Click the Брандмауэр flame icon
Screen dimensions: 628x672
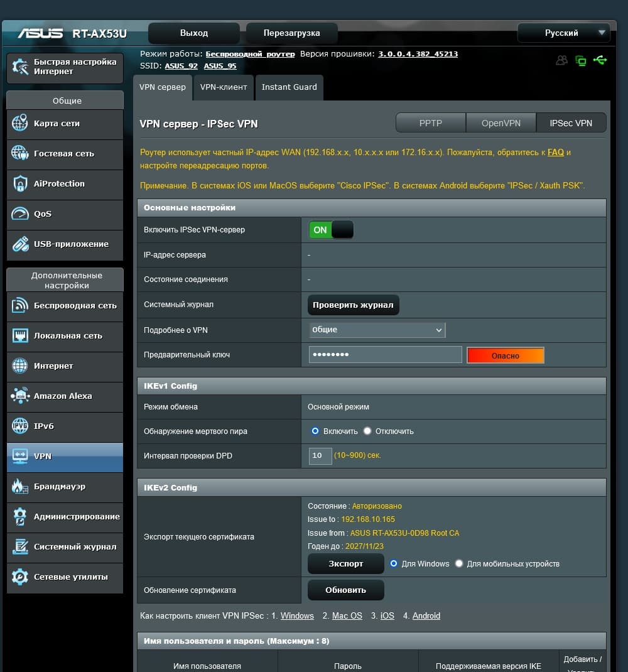19,486
